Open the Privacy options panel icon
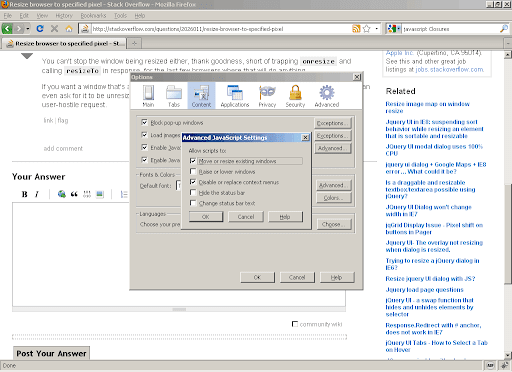 267,96
